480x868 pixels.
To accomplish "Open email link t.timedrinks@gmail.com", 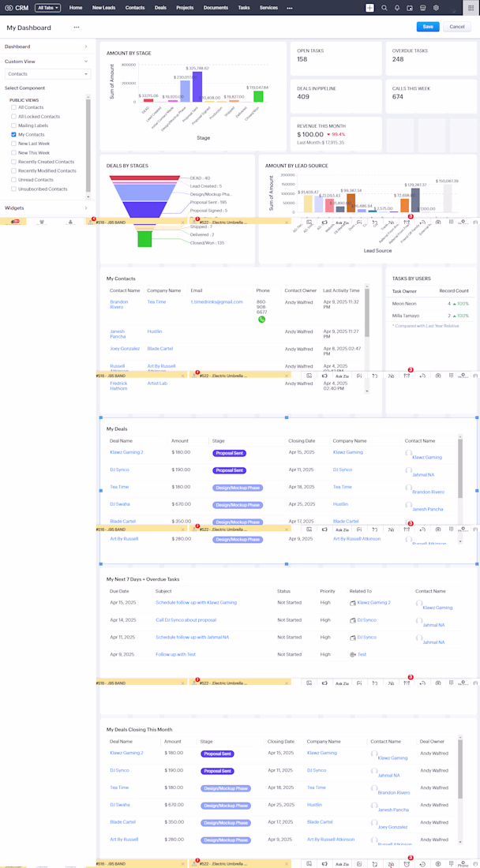I will point(217,301).
